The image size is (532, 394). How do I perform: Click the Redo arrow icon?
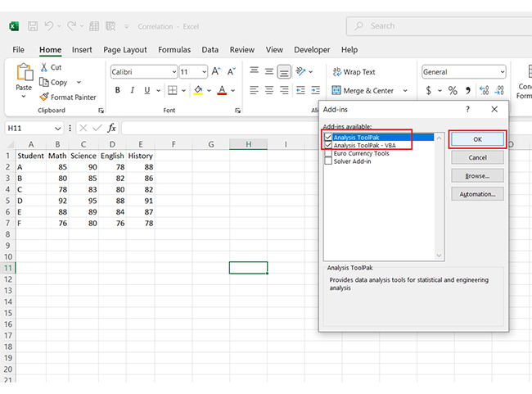(x=71, y=26)
